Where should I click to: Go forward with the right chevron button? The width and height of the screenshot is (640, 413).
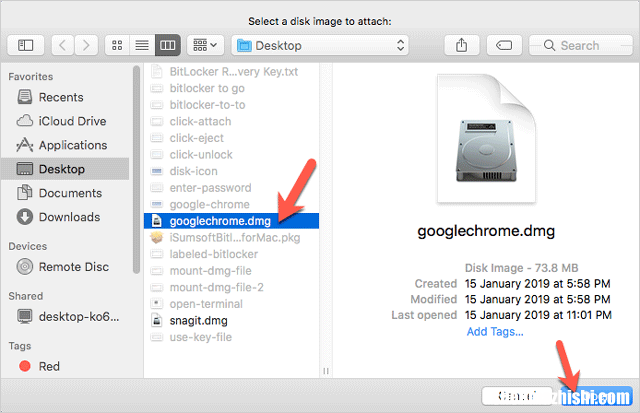click(x=86, y=45)
